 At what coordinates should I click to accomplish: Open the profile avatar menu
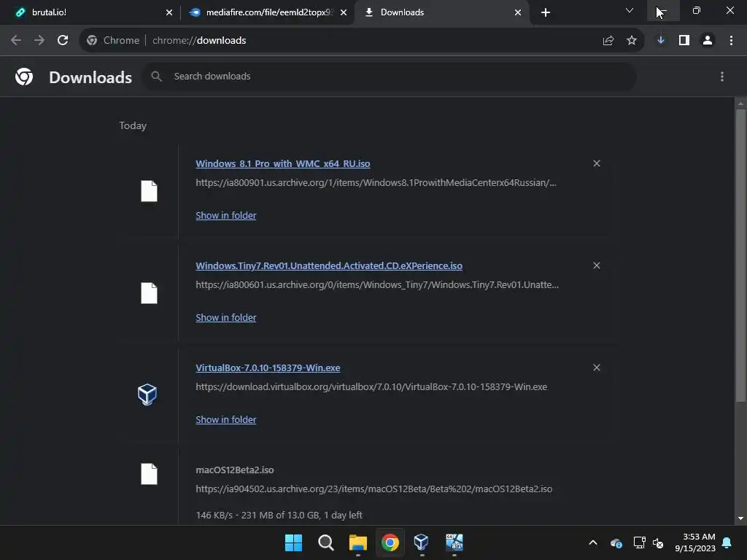[708, 41]
